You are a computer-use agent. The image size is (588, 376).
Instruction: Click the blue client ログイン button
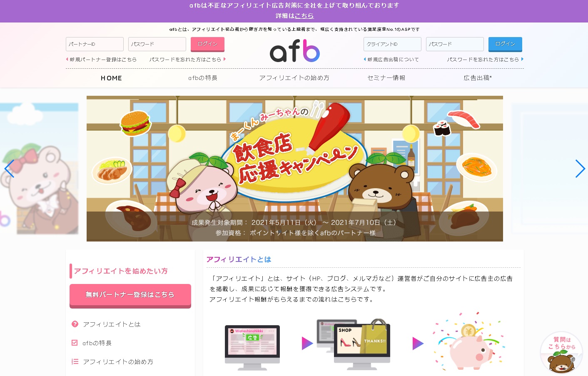505,44
